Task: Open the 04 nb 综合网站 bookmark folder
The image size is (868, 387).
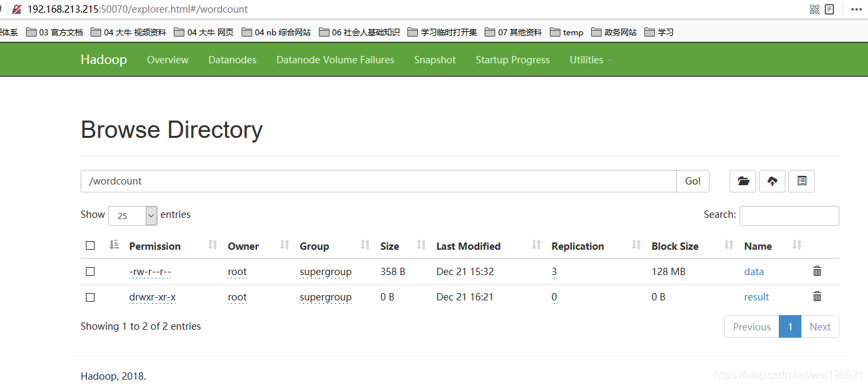Action: [x=276, y=32]
